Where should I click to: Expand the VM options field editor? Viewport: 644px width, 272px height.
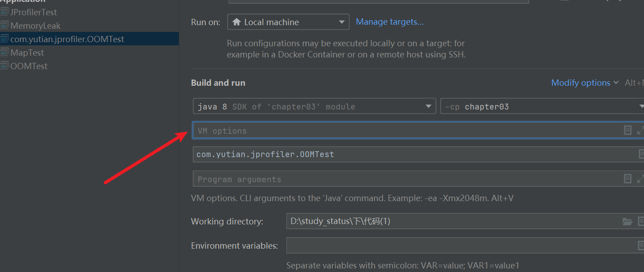click(x=640, y=130)
